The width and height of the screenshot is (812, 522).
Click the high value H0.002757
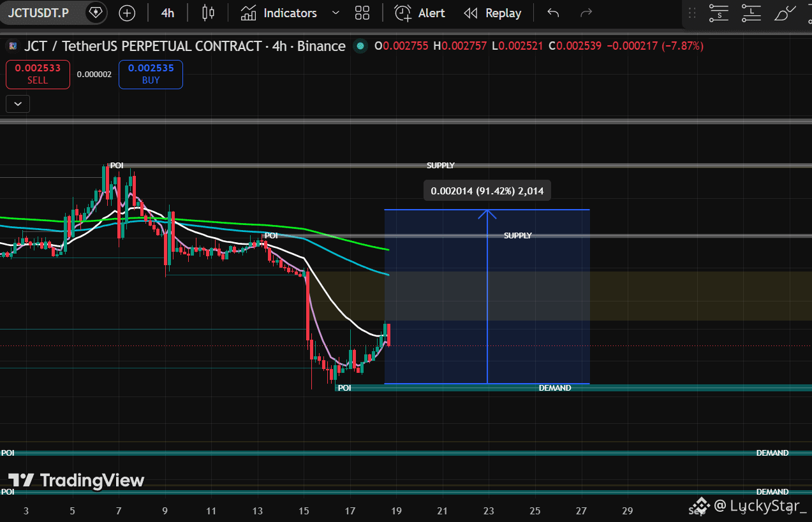click(x=460, y=46)
